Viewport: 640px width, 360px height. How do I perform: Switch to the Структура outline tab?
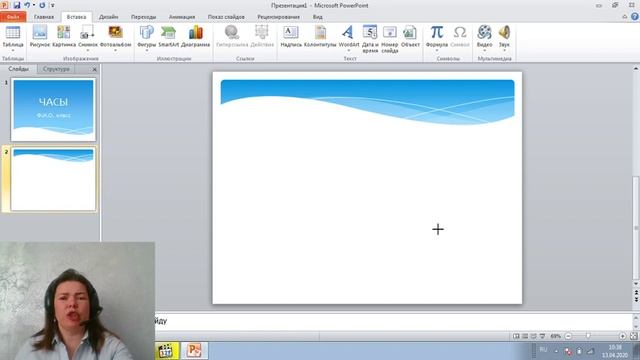[x=56, y=69]
